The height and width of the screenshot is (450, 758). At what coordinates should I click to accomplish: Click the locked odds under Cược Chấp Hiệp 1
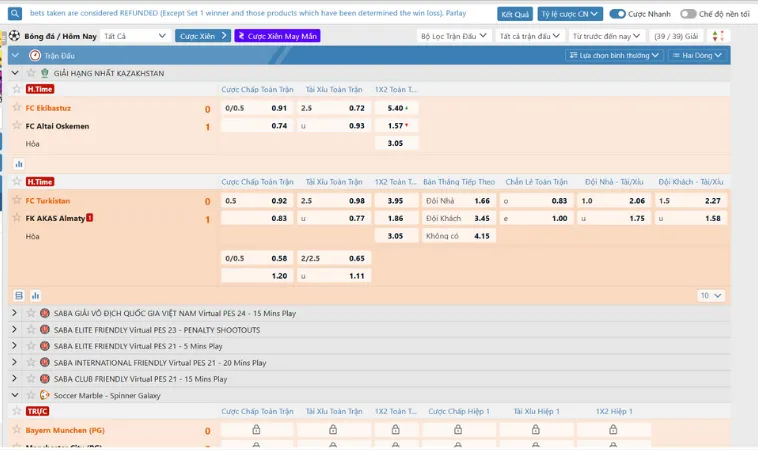[x=461, y=430]
